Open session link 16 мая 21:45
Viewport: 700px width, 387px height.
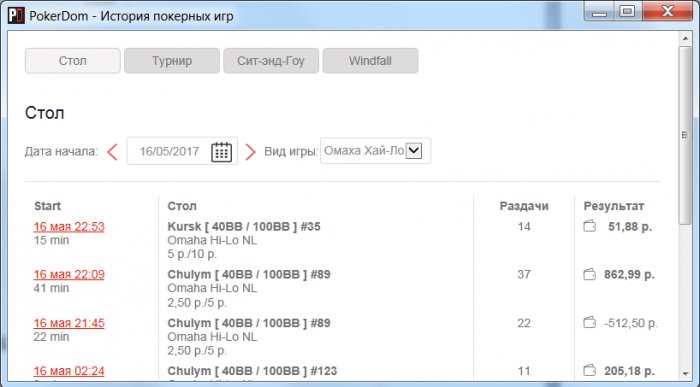click(69, 323)
